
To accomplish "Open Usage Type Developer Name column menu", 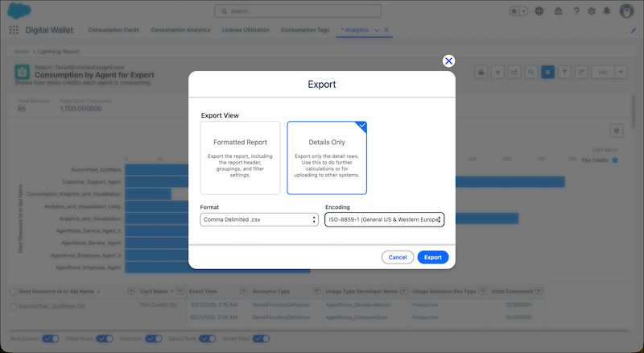I will 404,291.
